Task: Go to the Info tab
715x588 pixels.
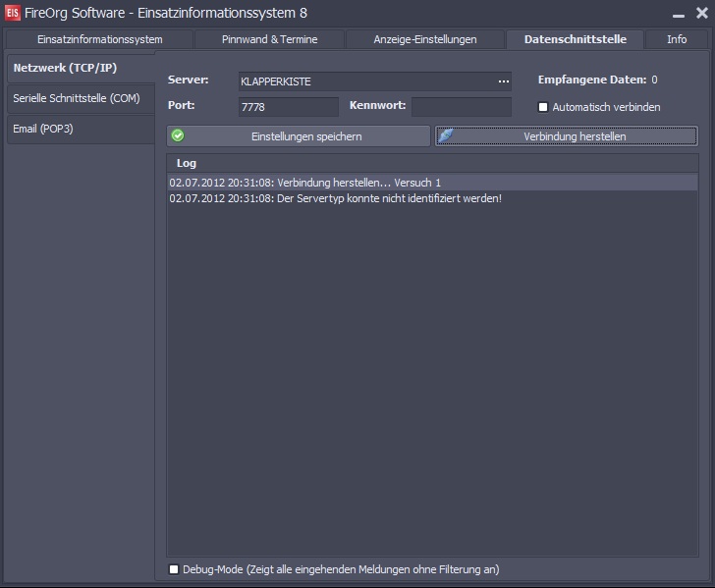Action: click(677, 39)
